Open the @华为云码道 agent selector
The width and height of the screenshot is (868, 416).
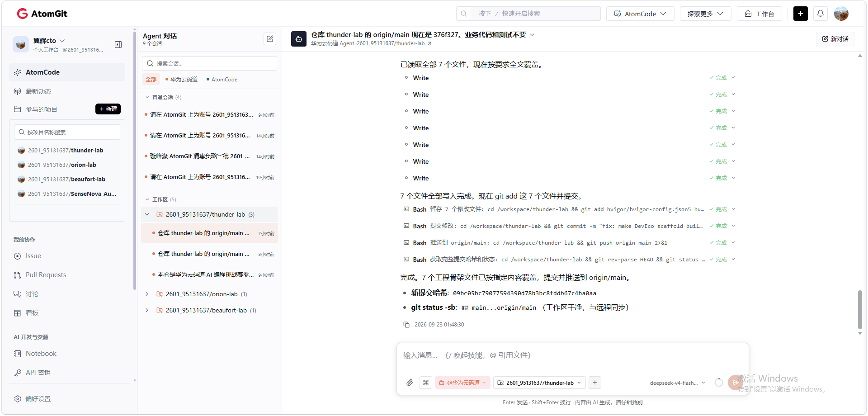[x=462, y=383]
